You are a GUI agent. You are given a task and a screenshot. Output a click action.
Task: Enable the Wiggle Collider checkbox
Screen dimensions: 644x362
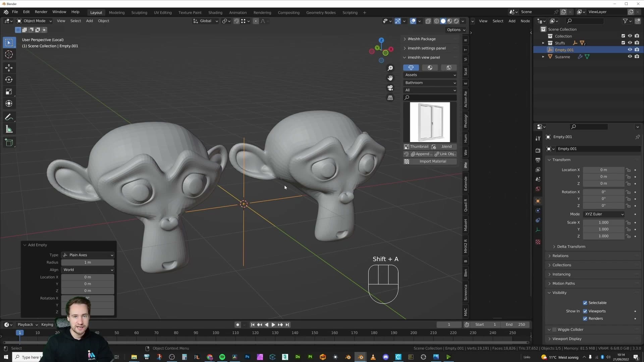554,330
